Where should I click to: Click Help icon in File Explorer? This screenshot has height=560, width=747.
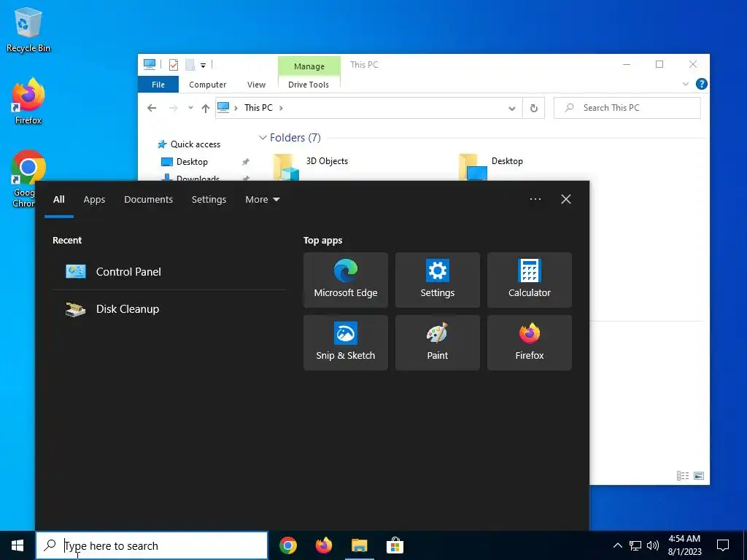[x=701, y=85]
